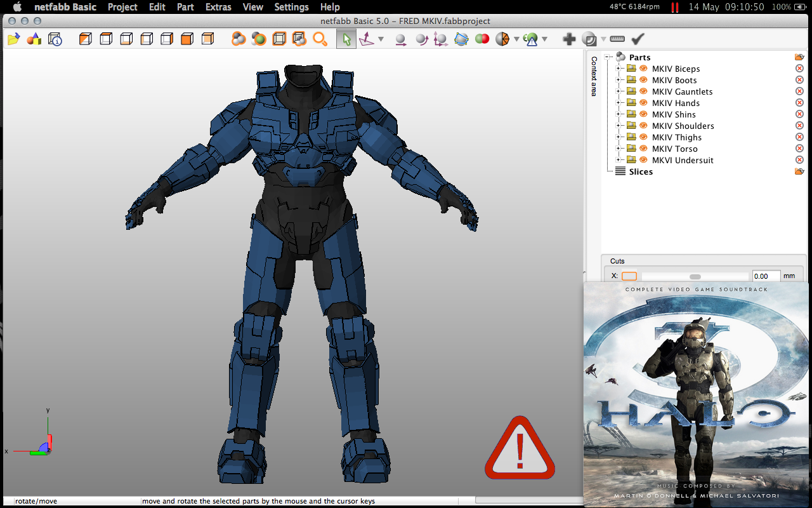Toggle the X cut orange checkbox
812x508 pixels.
[x=629, y=276]
